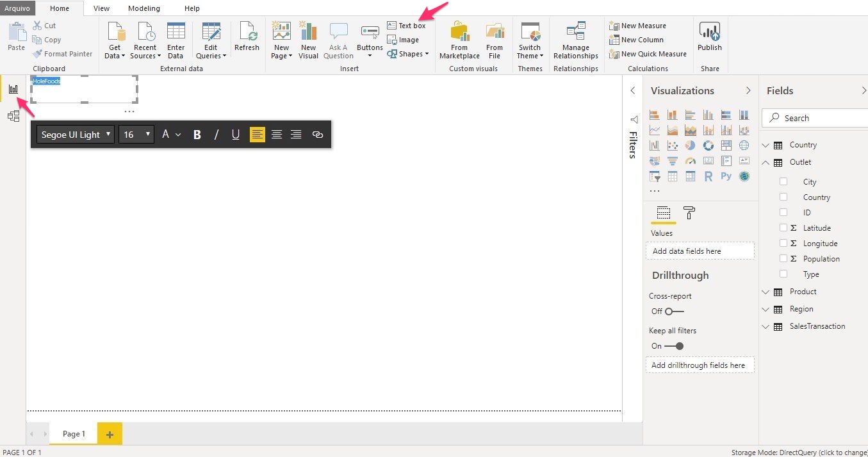Click the insert hyperlink icon
This screenshot has width=868, height=457.
[317, 135]
